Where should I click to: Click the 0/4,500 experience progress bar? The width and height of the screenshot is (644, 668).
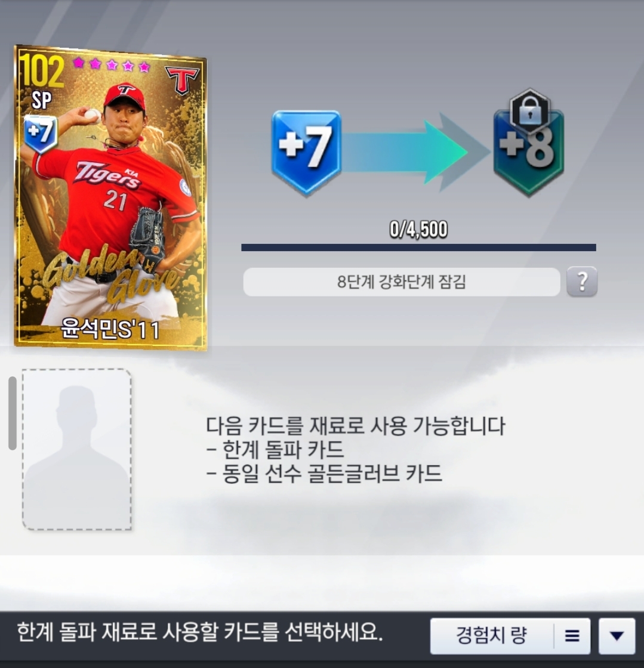(418, 248)
